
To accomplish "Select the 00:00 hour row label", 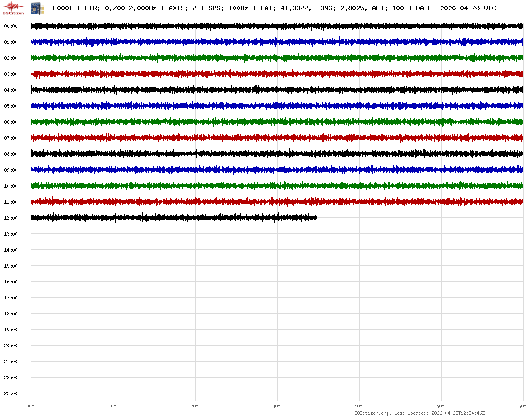I will pyautogui.click(x=11, y=26).
